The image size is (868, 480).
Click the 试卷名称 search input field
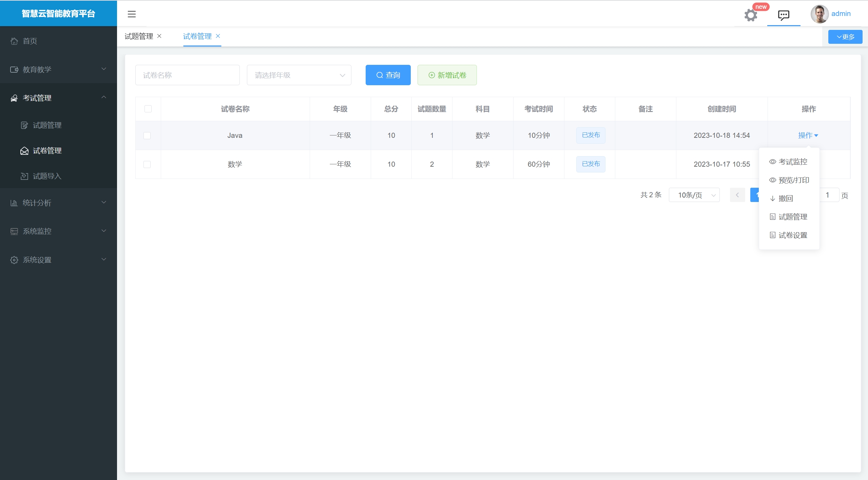pyautogui.click(x=187, y=75)
